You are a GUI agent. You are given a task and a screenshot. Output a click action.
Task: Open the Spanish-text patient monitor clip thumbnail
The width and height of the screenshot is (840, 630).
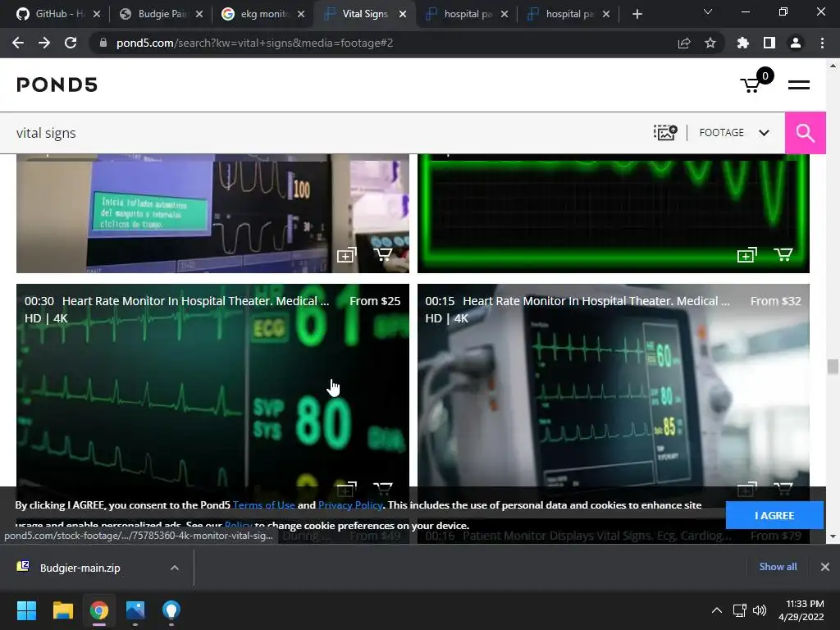[x=212, y=213]
